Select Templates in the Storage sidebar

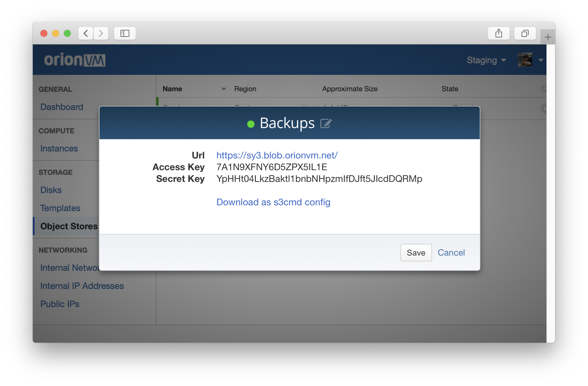pos(60,208)
